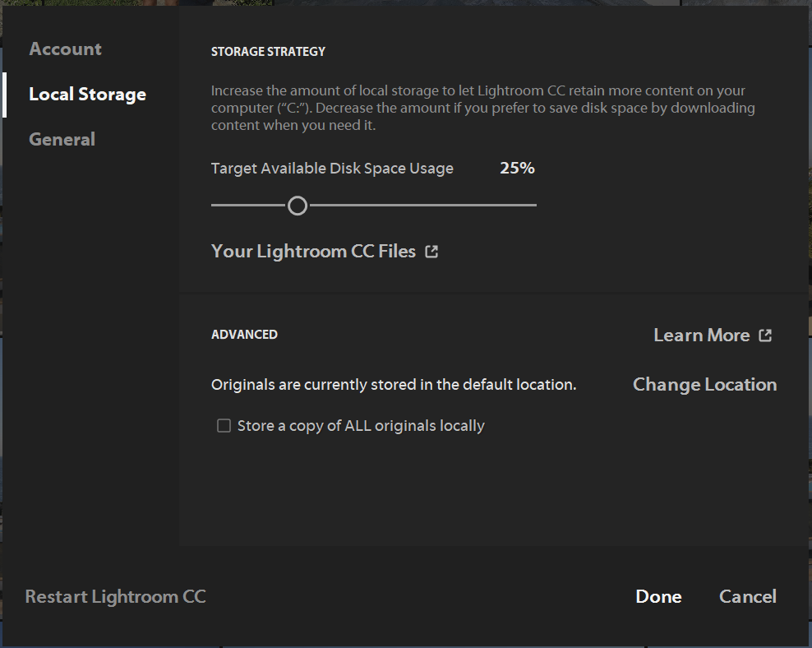Click the slider track left of the handle

247,205
